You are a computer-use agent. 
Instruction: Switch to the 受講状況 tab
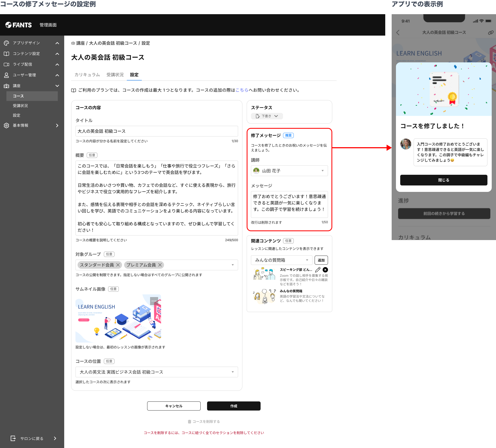coord(115,75)
